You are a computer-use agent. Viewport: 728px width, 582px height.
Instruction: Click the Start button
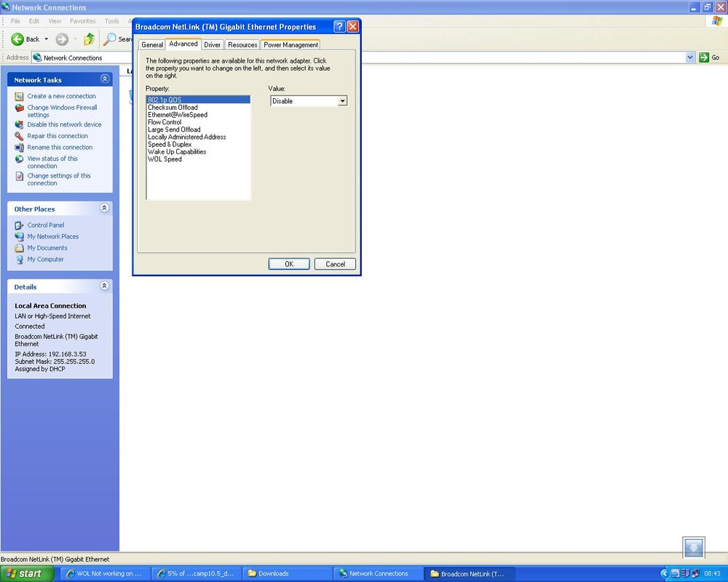click(27, 574)
